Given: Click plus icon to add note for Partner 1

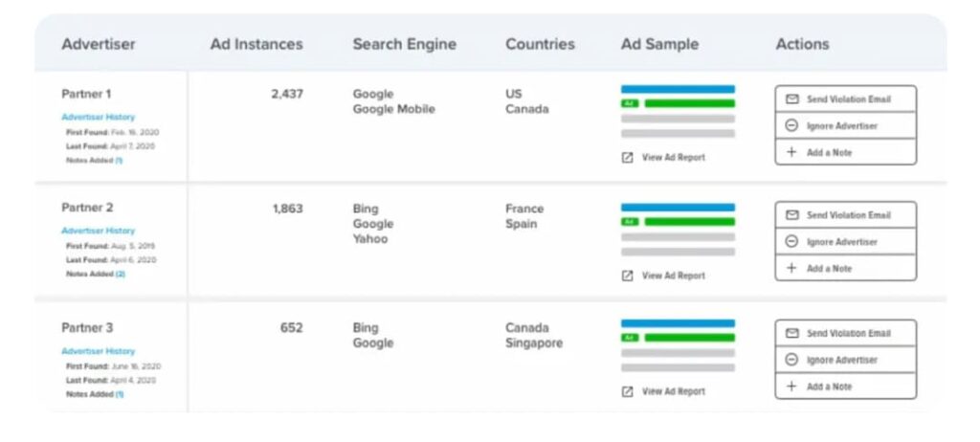Looking at the screenshot, I should point(791,152).
